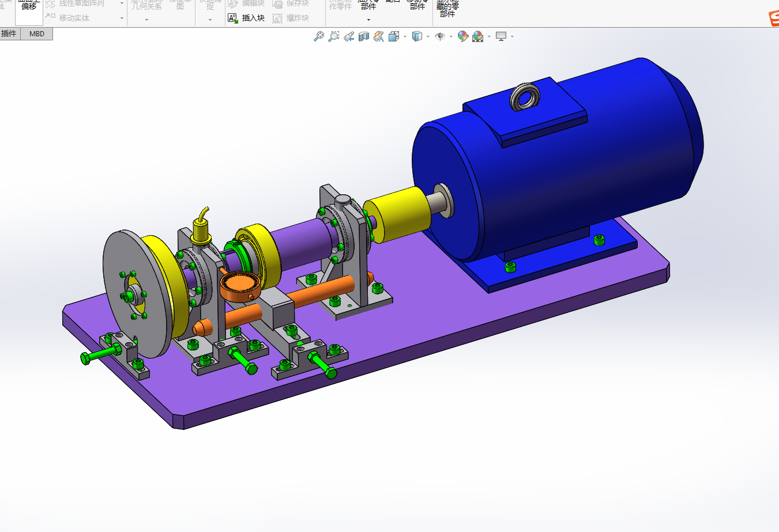Activate the Section View icon
This screenshot has height=532, width=779.
364,36
